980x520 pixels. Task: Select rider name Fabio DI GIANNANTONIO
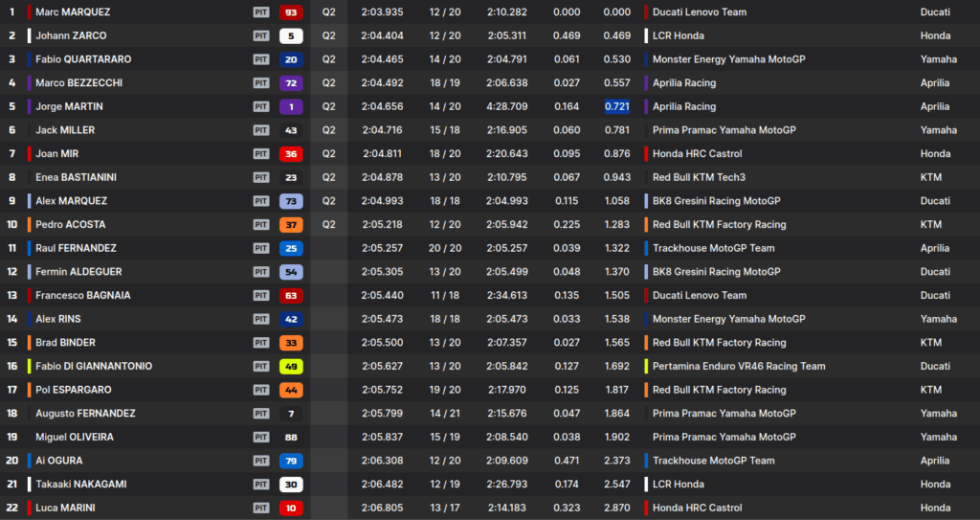click(94, 366)
